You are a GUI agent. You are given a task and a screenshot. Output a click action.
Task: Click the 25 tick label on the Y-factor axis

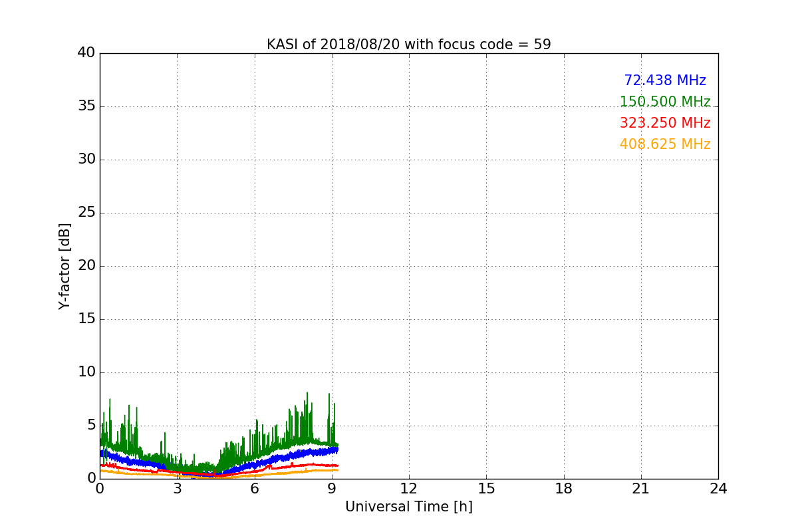[x=86, y=213]
